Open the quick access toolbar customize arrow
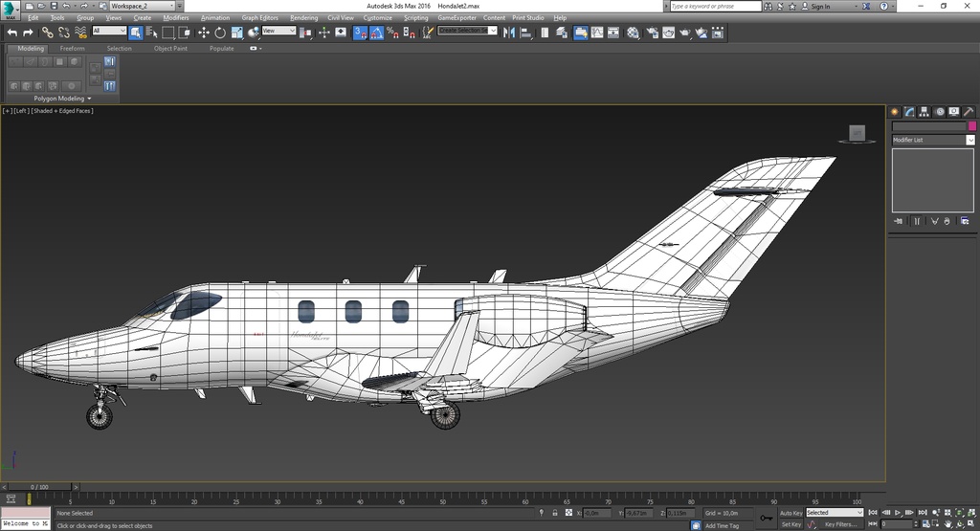Screen dimensions: 980x531 (180, 6)
